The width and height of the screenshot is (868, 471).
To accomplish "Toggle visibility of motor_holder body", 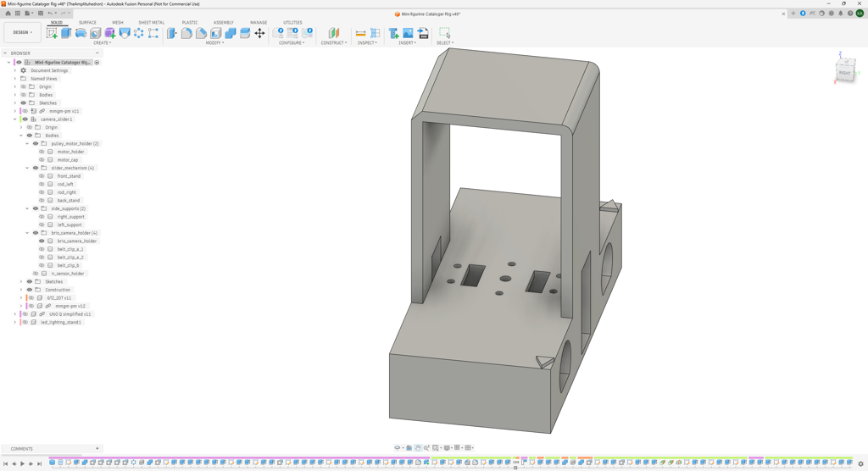I will (x=42, y=152).
